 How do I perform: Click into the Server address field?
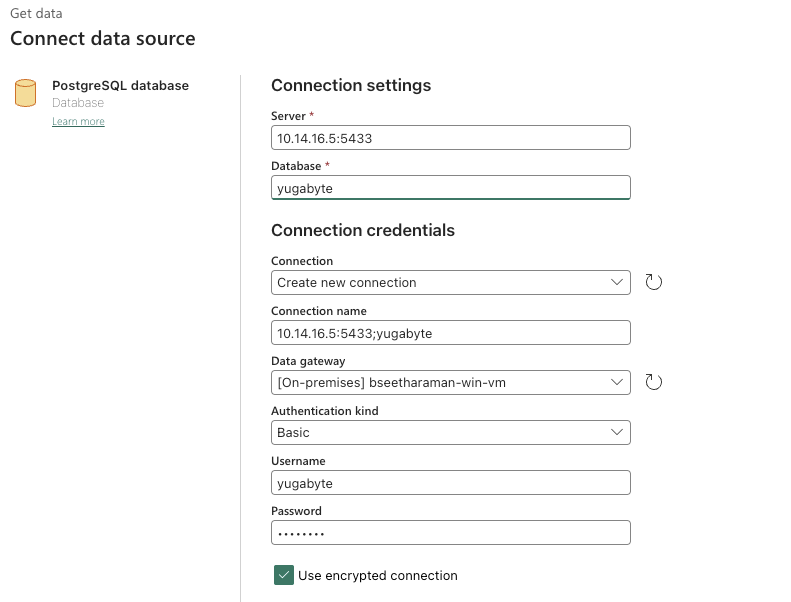[x=450, y=138]
